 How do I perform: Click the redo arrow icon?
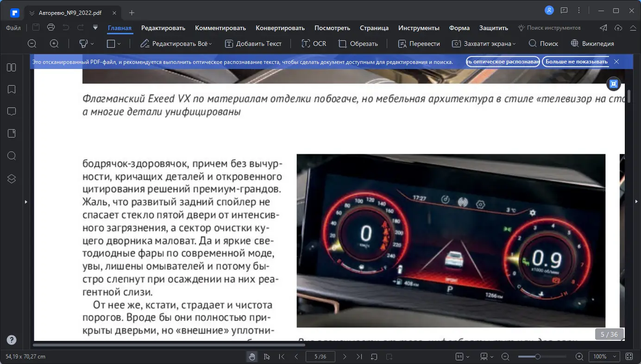[81, 28]
